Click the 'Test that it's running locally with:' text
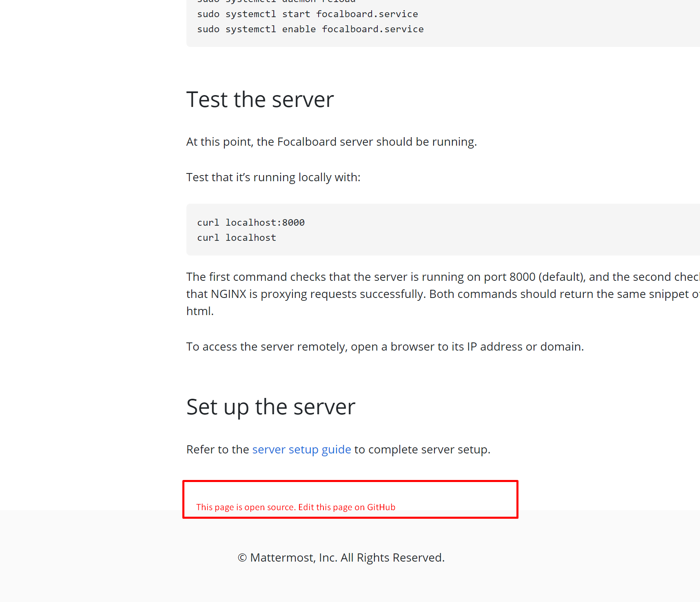 tap(273, 177)
